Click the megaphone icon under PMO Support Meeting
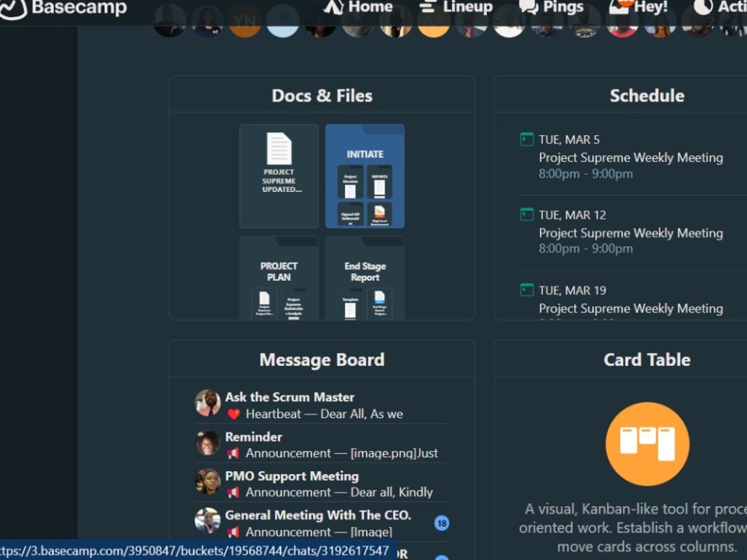747x560 pixels. pyautogui.click(x=233, y=492)
